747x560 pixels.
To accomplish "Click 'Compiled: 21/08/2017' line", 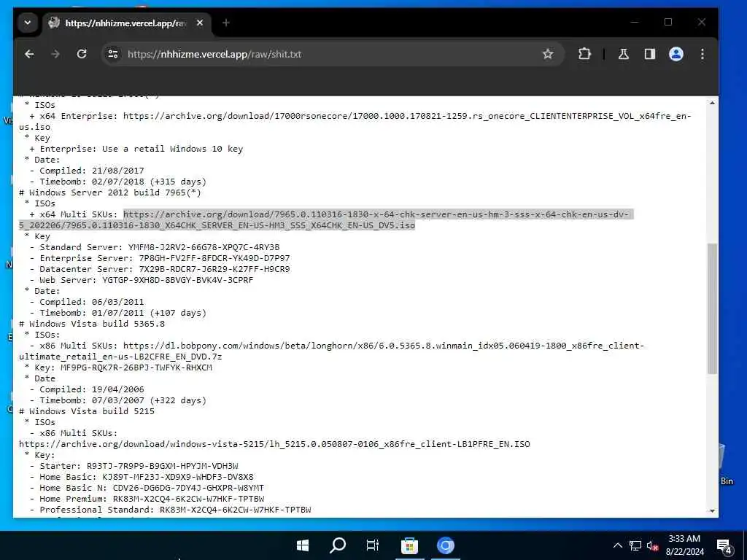I will pyautogui.click(x=87, y=171).
